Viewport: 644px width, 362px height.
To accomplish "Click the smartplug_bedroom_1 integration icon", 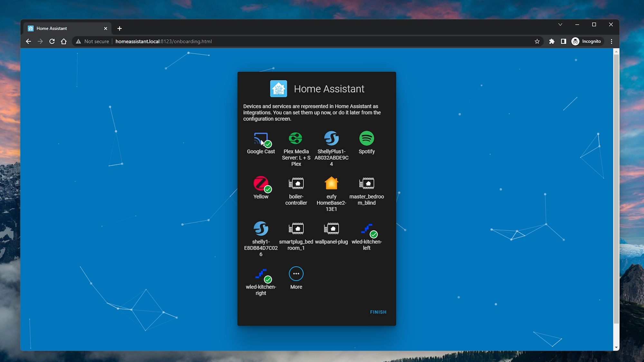I will [296, 228].
